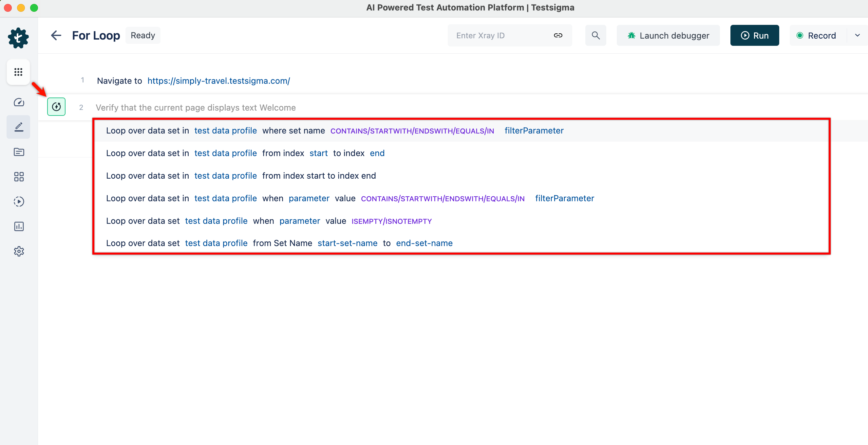Screen dimensions: 868x445
Task: Open the Dashboard gauge icon in sidebar
Action: pyautogui.click(x=19, y=102)
